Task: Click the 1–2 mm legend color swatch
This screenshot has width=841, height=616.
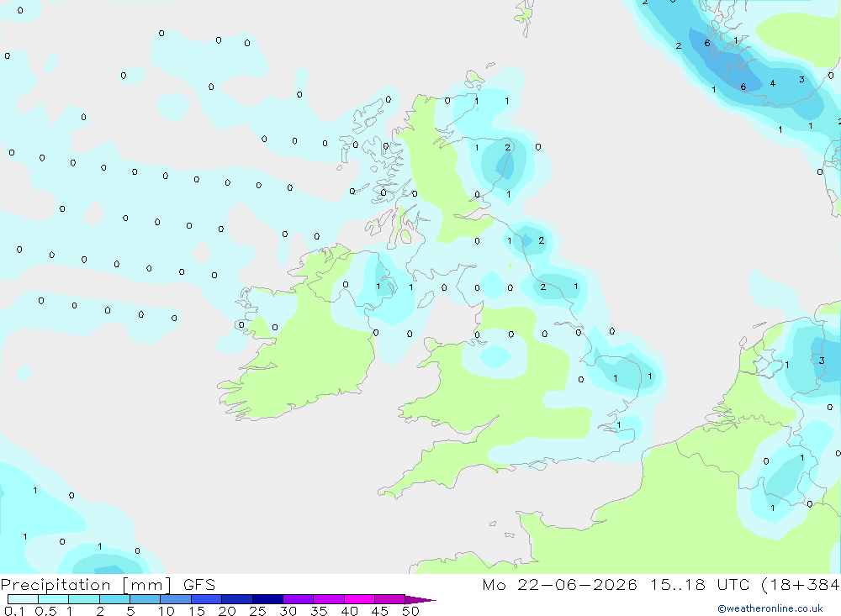Action: tap(83, 599)
